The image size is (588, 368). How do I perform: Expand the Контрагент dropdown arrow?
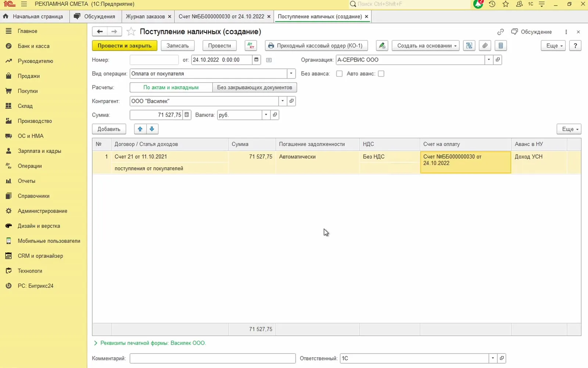pyautogui.click(x=283, y=101)
